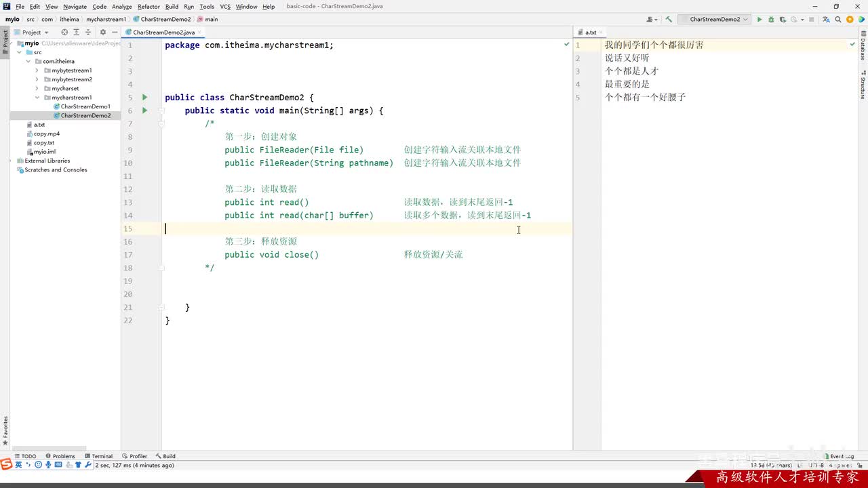868x488 pixels.
Task: Open the Database tool window strip
Action: point(863,46)
